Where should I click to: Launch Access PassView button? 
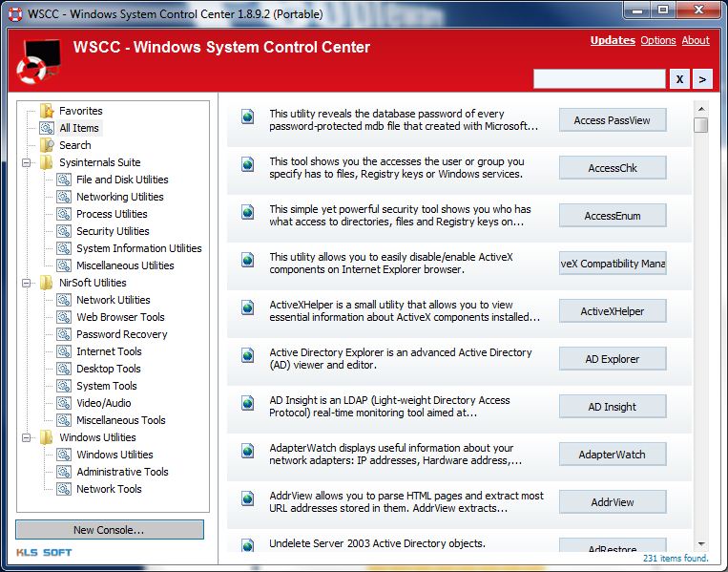tap(613, 120)
